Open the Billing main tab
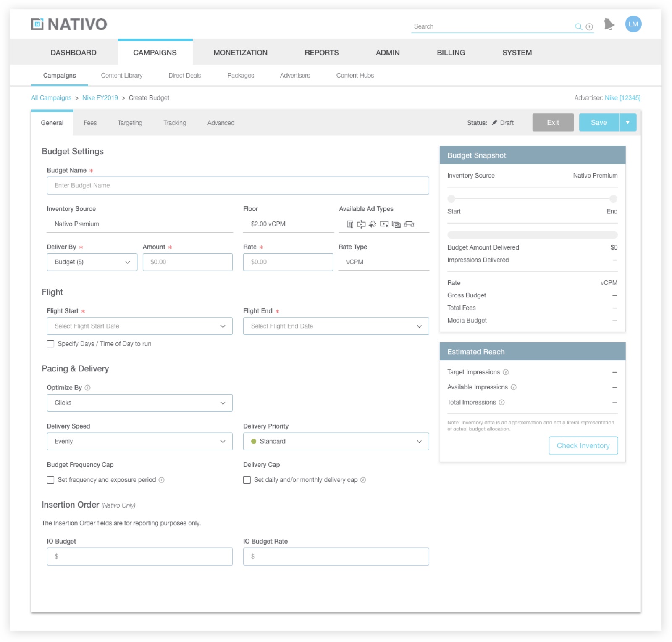672x642 pixels. coord(451,53)
